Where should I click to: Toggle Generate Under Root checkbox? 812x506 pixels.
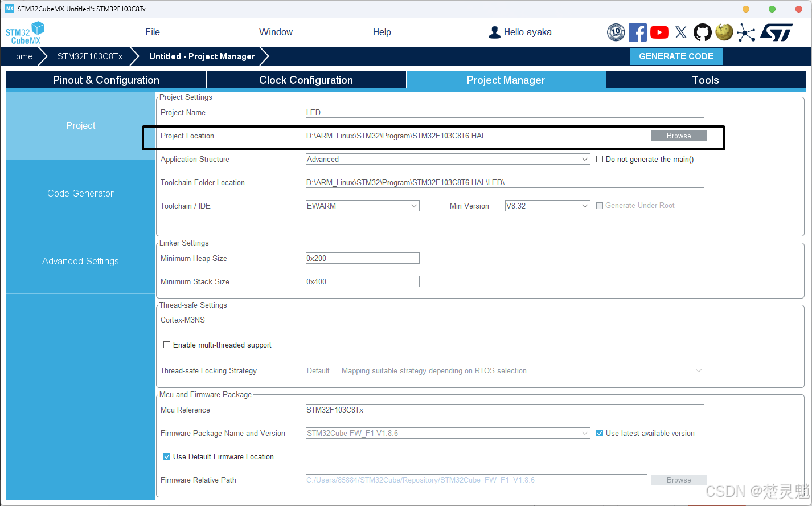[600, 206]
